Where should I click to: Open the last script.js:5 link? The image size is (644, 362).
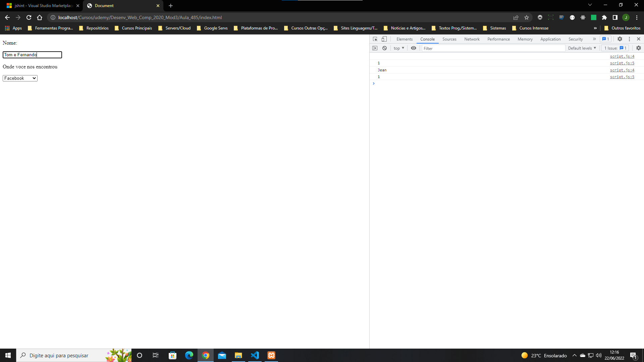point(622,77)
